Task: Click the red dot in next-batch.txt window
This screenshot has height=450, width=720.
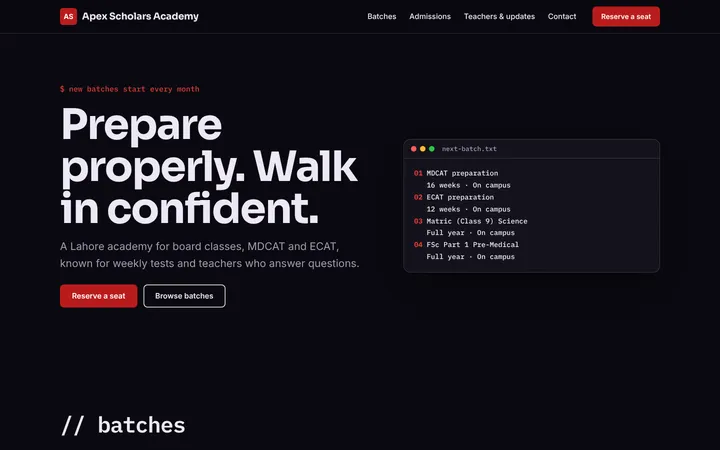Action: click(414, 149)
